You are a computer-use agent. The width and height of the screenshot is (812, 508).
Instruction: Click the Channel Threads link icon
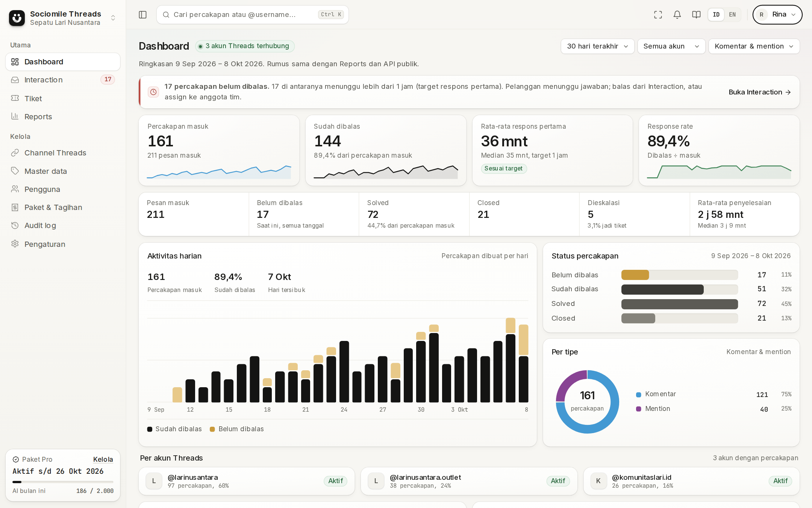click(15, 153)
